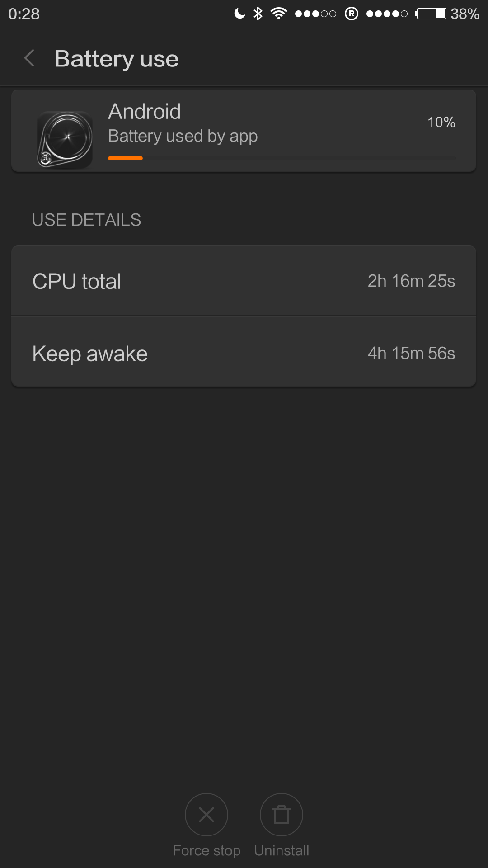This screenshot has height=868, width=488.
Task: Tap the Bluetooth status icon
Action: 258,14
